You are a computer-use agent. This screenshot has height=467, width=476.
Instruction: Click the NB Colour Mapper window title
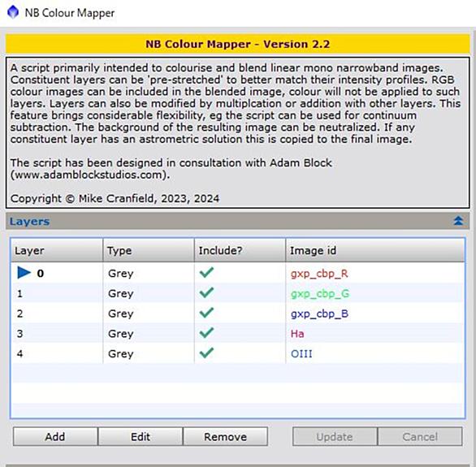[70, 13]
